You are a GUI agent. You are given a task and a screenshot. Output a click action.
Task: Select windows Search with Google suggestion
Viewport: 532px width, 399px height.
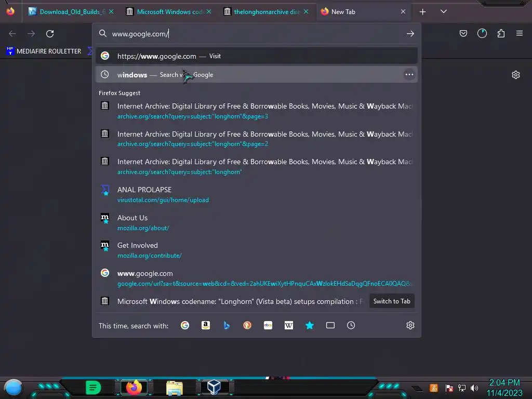coord(257,75)
